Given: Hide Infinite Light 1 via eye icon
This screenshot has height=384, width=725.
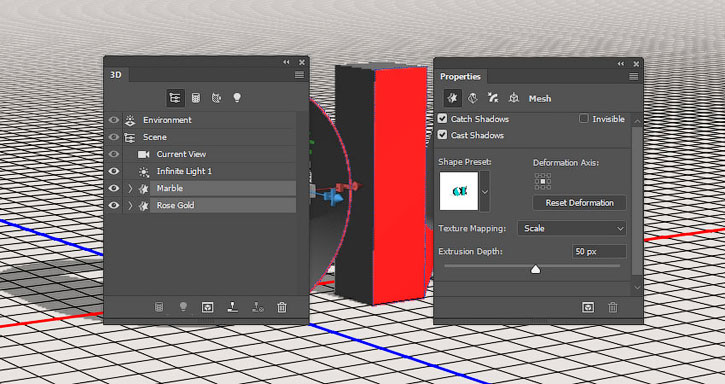Looking at the screenshot, I should tap(114, 171).
